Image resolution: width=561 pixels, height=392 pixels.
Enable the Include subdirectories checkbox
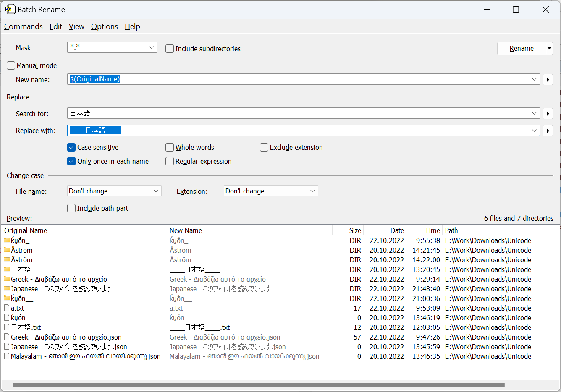[170, 49]
